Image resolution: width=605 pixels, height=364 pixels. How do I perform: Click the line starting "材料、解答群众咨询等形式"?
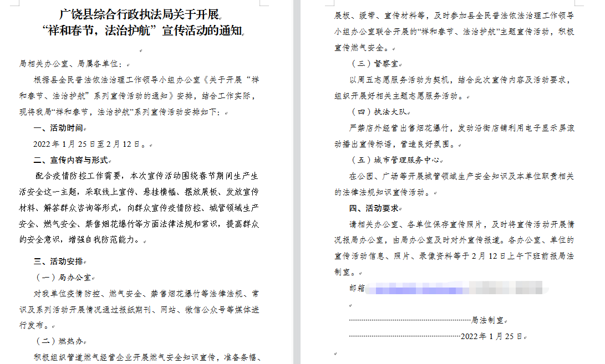(139, 208)
